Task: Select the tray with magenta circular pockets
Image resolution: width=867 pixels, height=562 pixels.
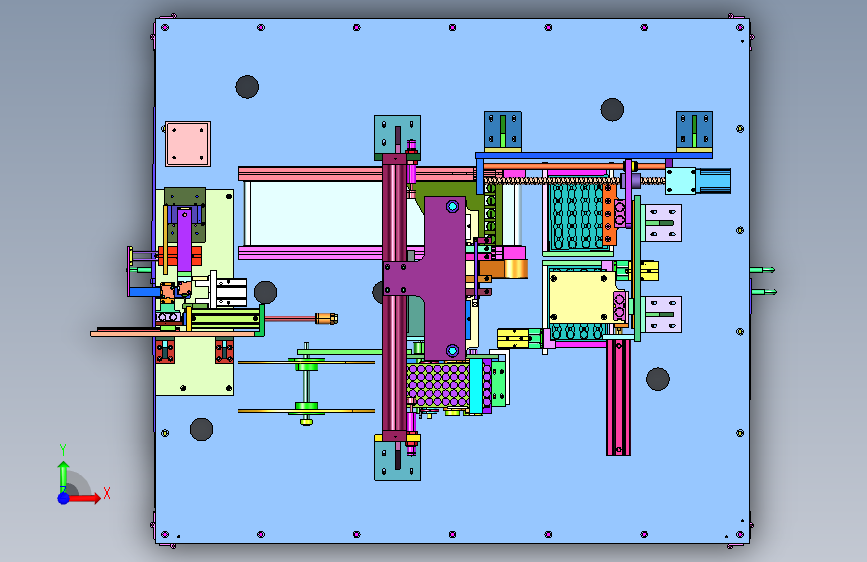Action: (438, 385)
